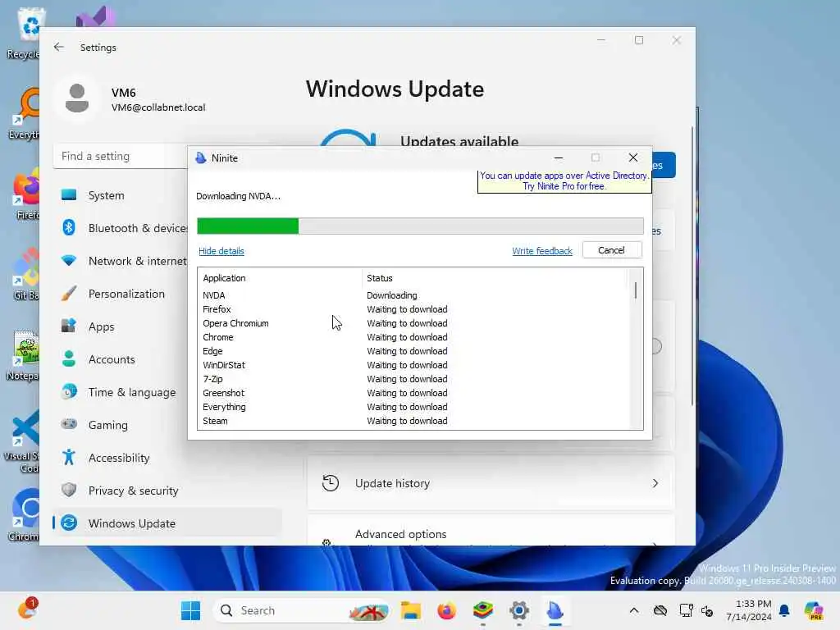The image size is (840, 630).
Task: Cancel the Ninite installation
Action: 611,250
